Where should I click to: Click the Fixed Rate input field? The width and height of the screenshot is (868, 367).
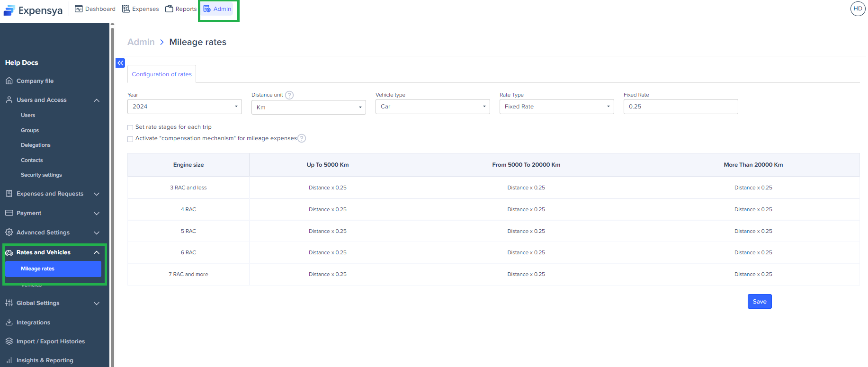[x=680, y=107]
